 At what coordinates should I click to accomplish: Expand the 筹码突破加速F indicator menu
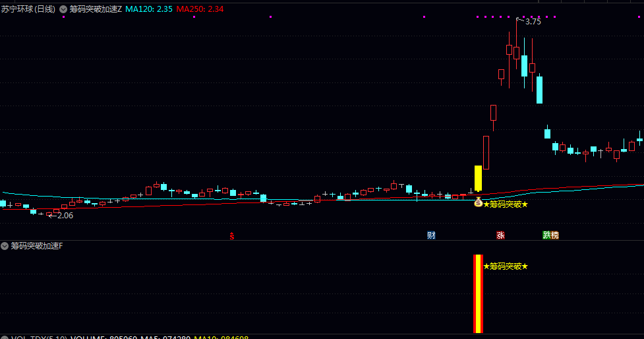click(5, 246)
